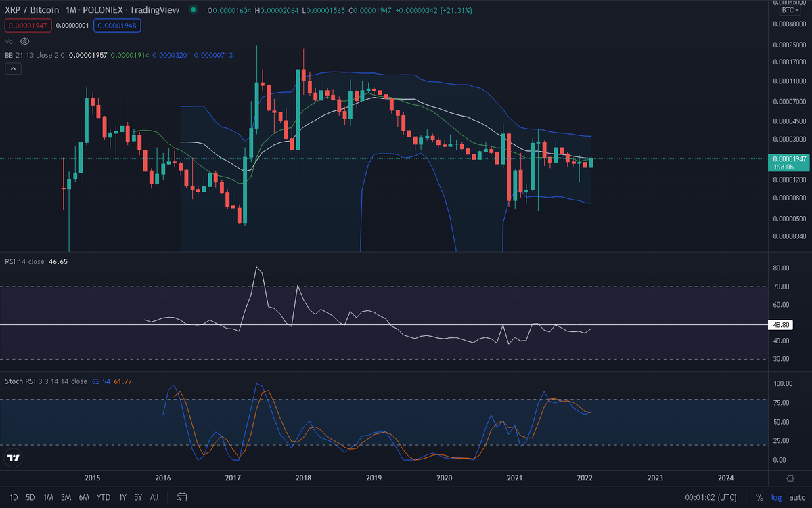This screenshot has width=812, height=508.
Task: Select the 6M time range
Action: click(84, 497)
